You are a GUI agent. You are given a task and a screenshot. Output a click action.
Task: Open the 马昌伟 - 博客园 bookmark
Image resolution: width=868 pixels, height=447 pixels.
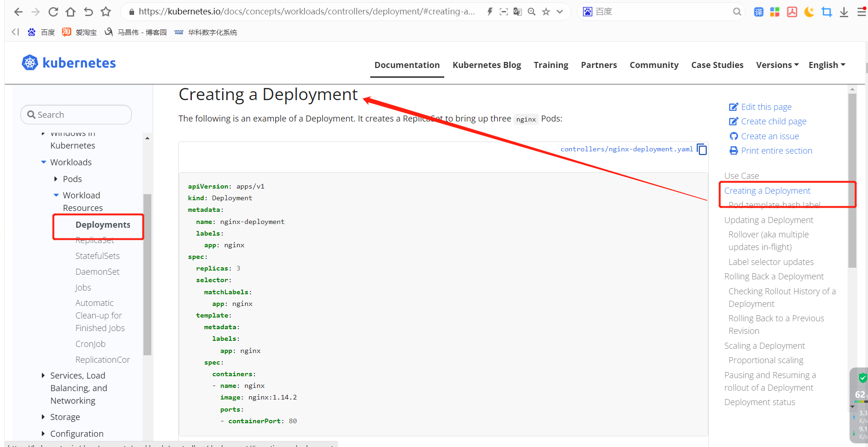136,32
